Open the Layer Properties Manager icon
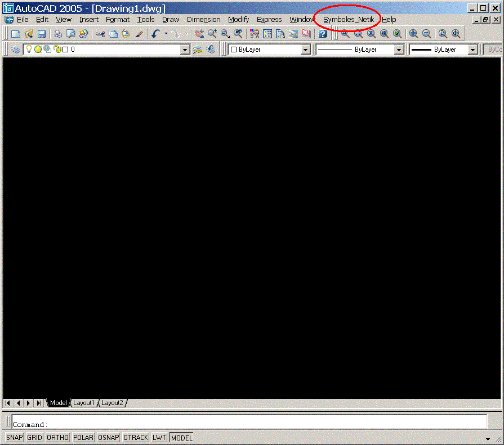 16,50
